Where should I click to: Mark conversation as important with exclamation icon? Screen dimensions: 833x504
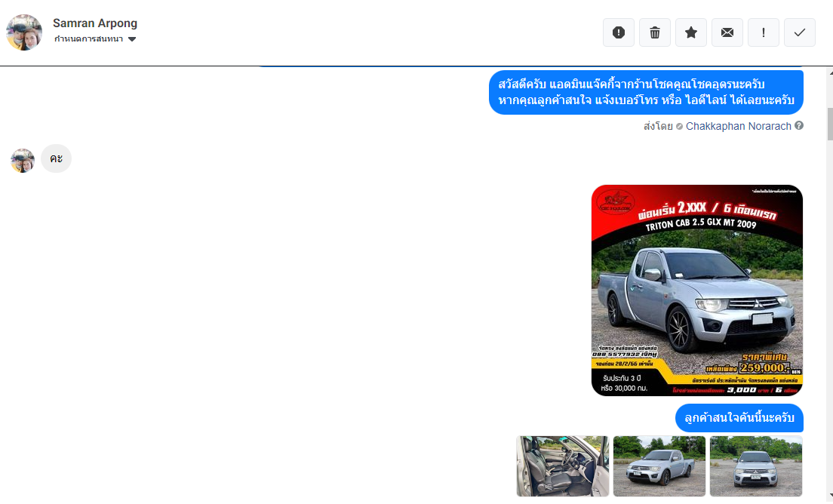[763, 32]
